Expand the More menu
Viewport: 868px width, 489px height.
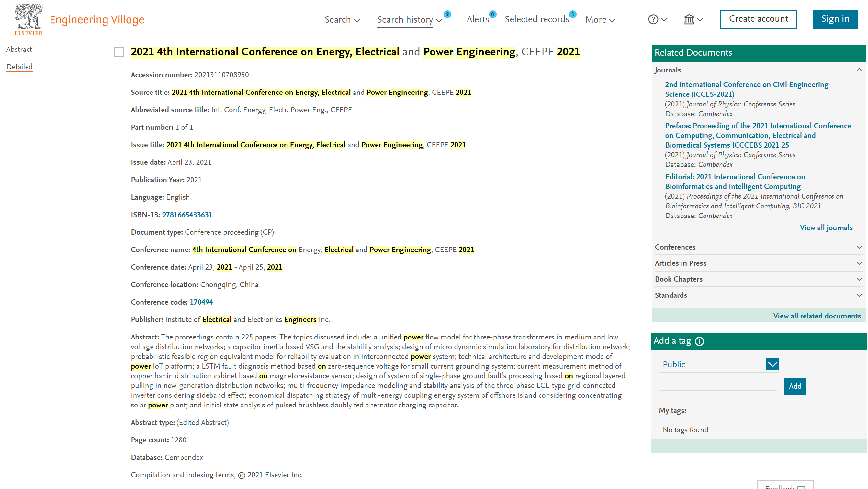pos(600,19)
